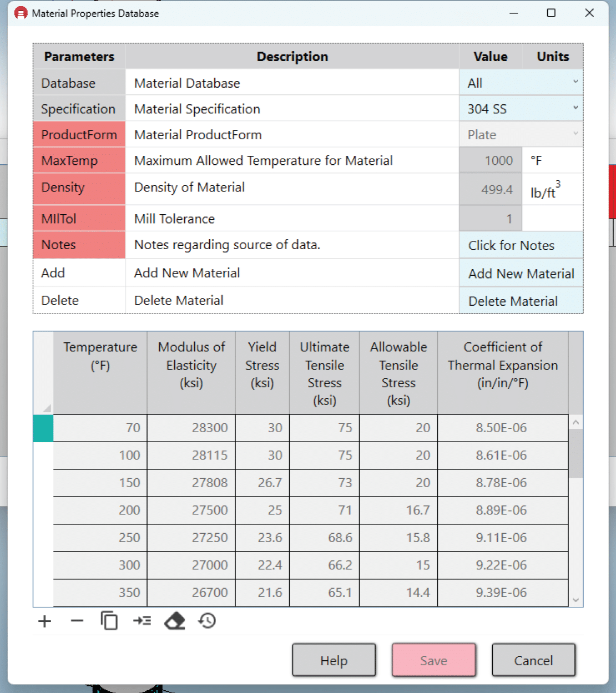616x693 pixels.
Task: Select the row header for temperature 70
Action: click(x=43, y=428)
